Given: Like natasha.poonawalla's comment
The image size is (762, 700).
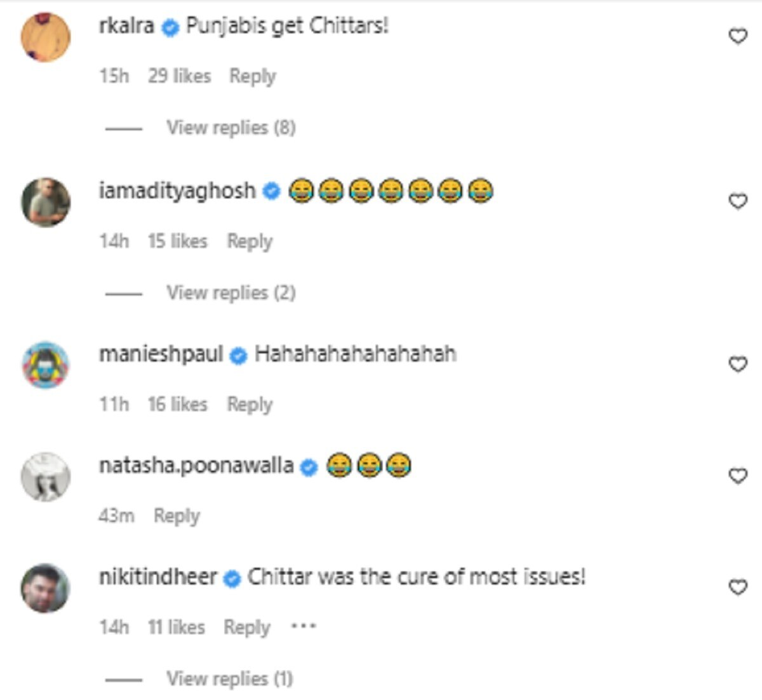Looking at the screenshot, I should click(x=739, y=473).
